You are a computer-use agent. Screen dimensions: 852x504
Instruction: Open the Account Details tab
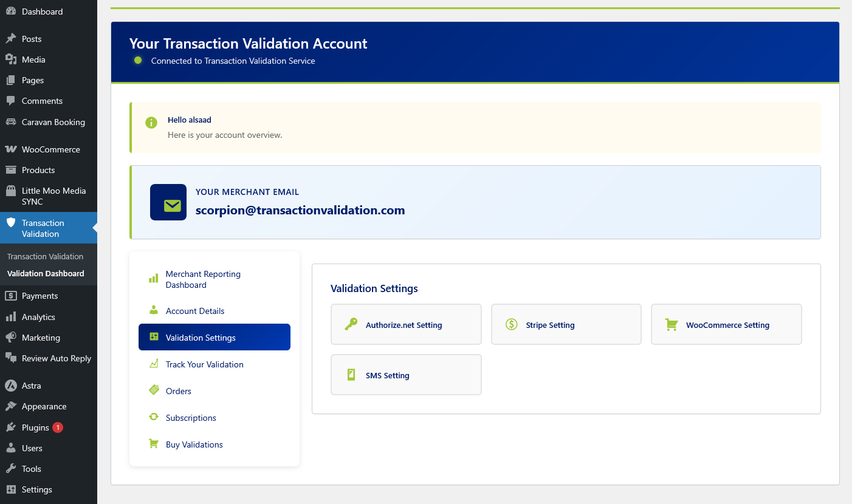pos(215,311)
